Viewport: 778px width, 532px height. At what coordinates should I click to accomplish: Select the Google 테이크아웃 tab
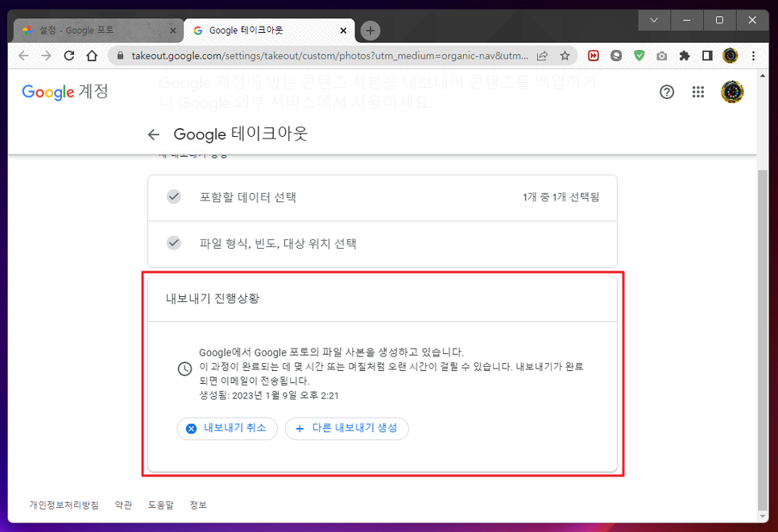point(269,31)
